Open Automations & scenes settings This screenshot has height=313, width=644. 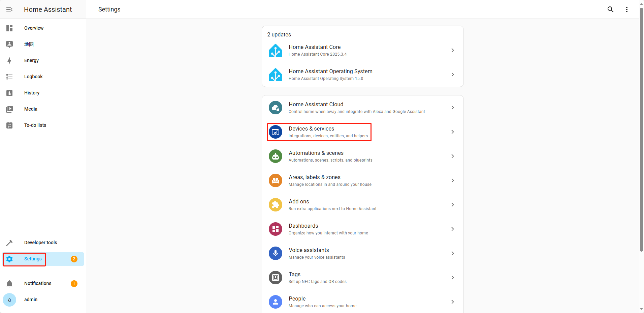tap(362, 156)
